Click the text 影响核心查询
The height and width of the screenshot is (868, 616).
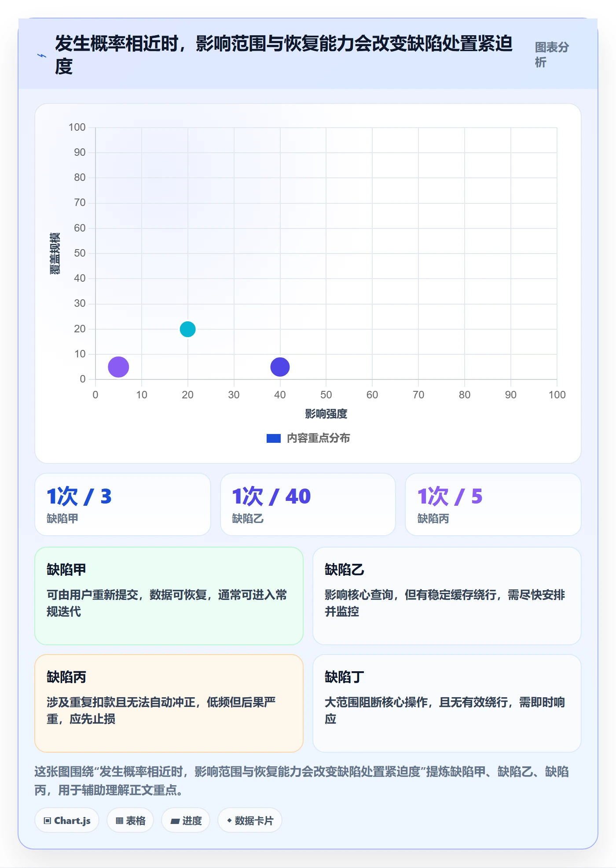click(359, 595)
